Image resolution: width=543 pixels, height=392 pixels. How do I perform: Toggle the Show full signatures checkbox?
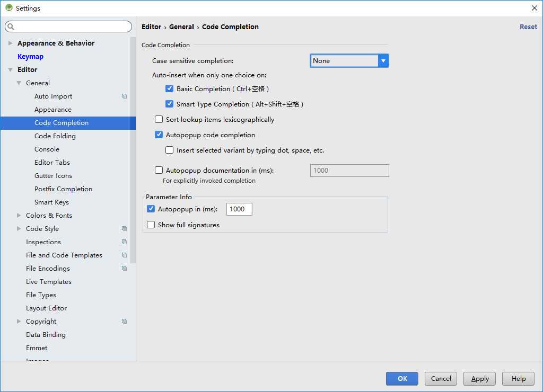151,225
